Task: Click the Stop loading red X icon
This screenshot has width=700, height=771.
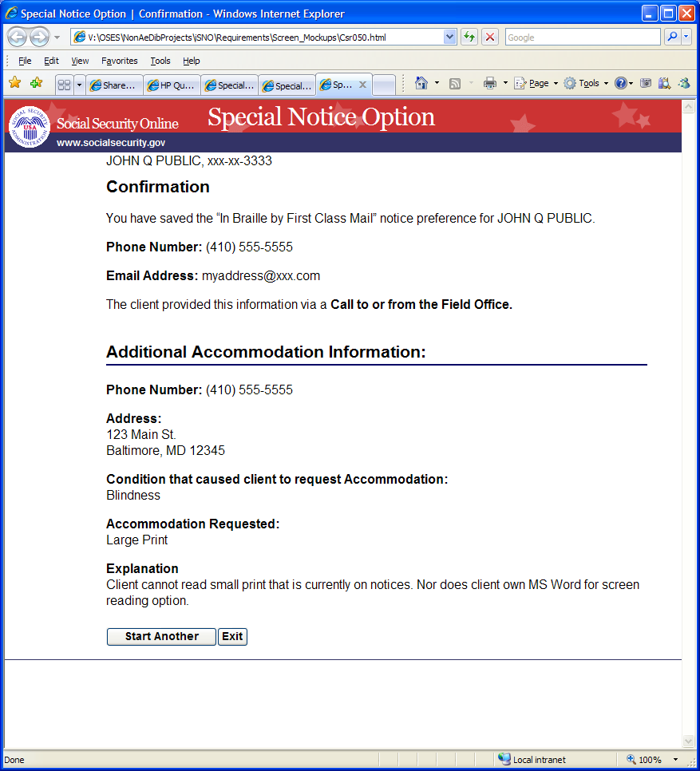Action: click(x=490, y=37)
